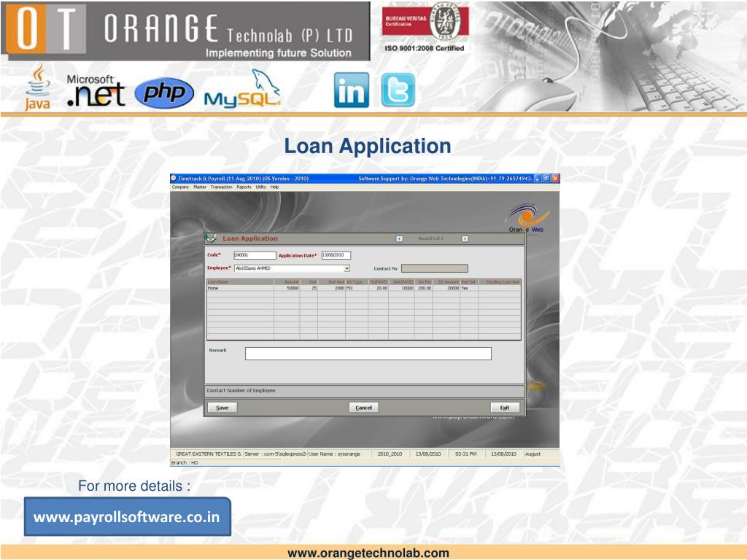Click the '2010_2010' status bar entry
The height and width of the screenshot is (560, 747).
(390, 454)
